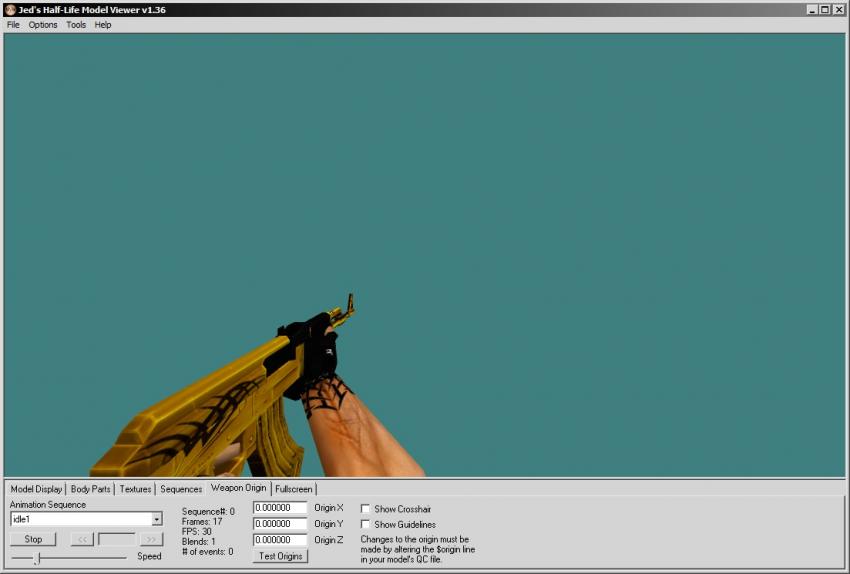850x574 pixels.
Task: Open the Tools menu
Action: point(76,25)
